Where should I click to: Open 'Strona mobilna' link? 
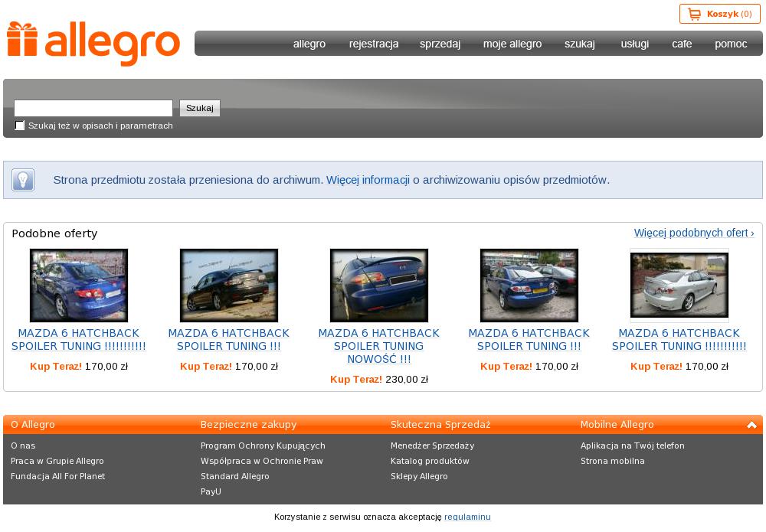coord(613,461)
